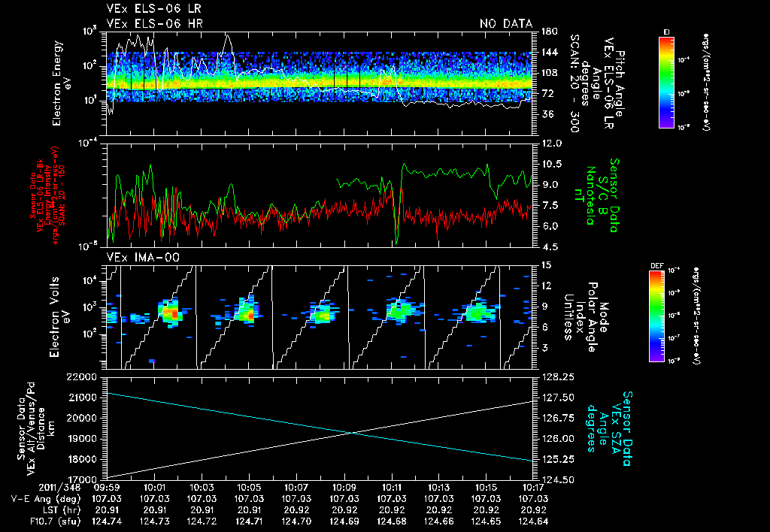
Task: Click the F10.7 value '124.64'
Action: click(x=533, y=521)
